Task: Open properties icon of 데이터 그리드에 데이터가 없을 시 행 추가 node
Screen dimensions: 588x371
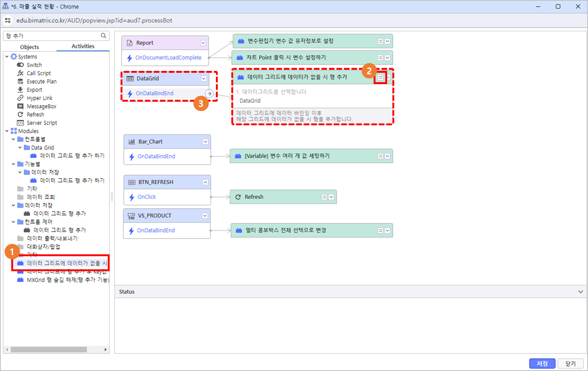Action: pos(380,77)
